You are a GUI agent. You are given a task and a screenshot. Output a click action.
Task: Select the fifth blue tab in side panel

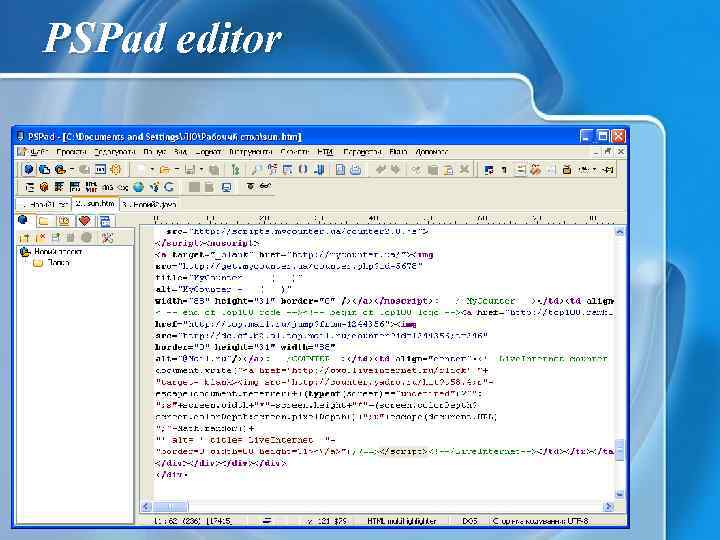pyautogui.click(x=105, y=221)
